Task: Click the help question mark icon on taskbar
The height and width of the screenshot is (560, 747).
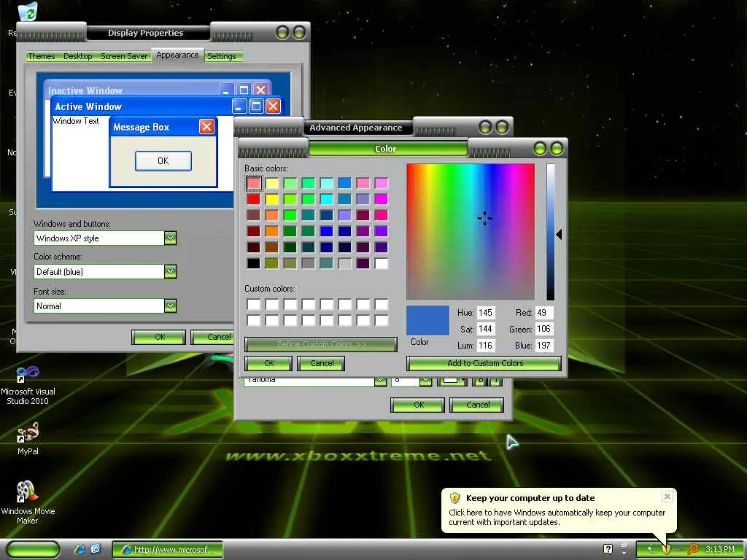Action: pyautogui.click(x=608, y=550)
